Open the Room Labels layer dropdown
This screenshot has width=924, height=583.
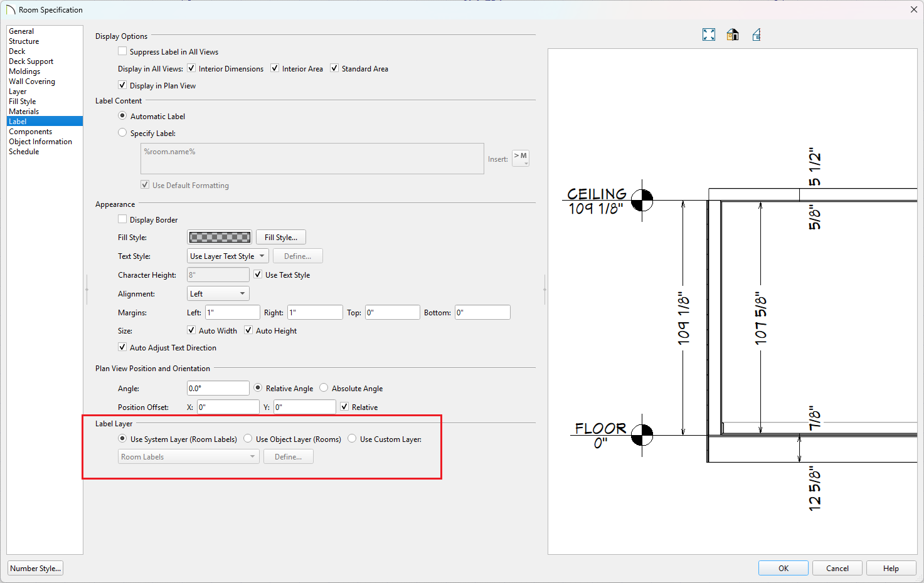(189, 456)
